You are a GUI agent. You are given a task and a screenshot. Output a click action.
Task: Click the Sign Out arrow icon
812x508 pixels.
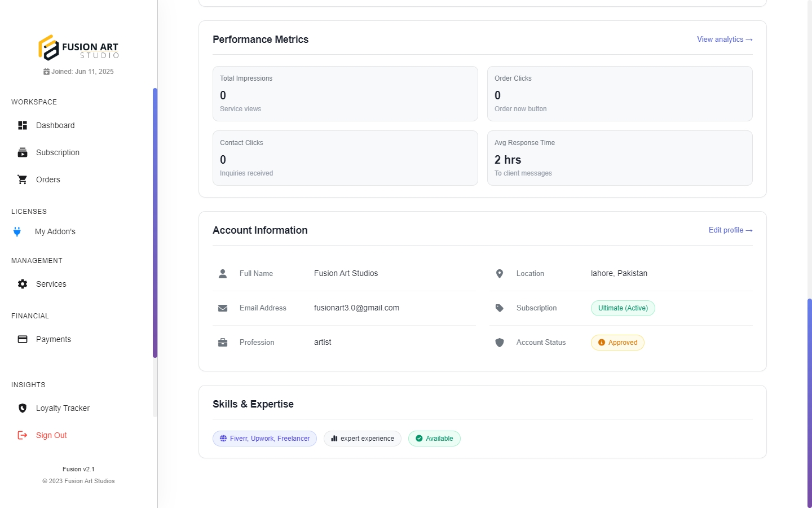pos(23,435)
